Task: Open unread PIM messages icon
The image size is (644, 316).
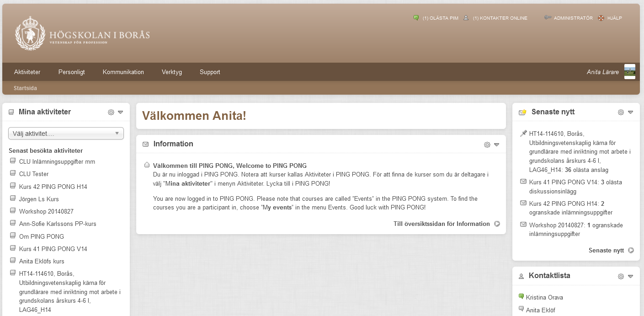Action: coord(416,18)
